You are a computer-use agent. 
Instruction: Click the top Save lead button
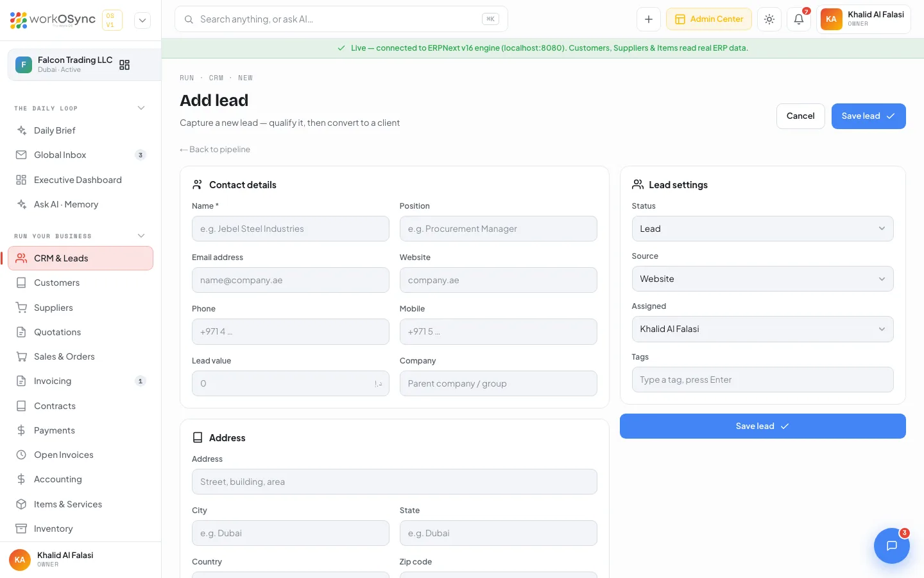pos(868,116)
